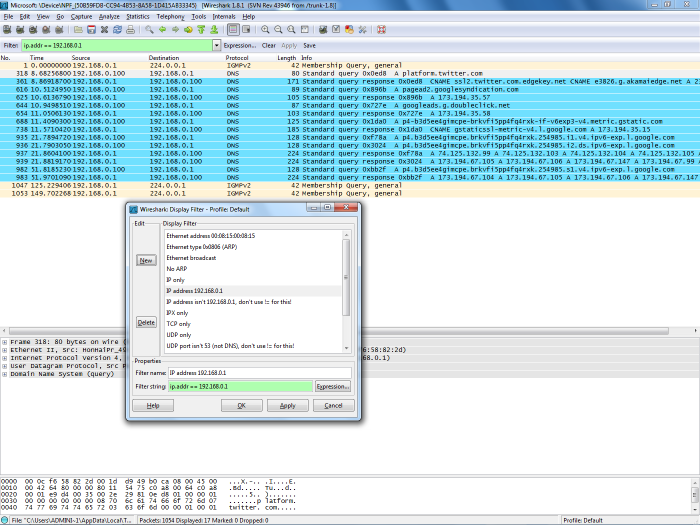Find a packet magnifier icon
The width and height of the screenshot is (700, 525).
click(149, 30)
